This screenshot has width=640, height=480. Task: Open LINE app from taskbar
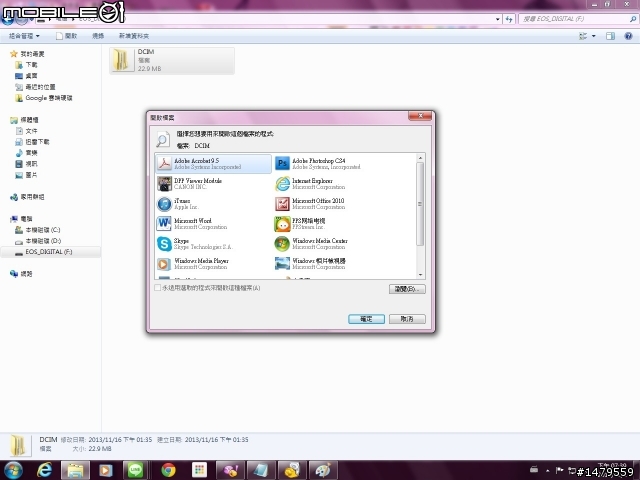click(x=136, y=471)
